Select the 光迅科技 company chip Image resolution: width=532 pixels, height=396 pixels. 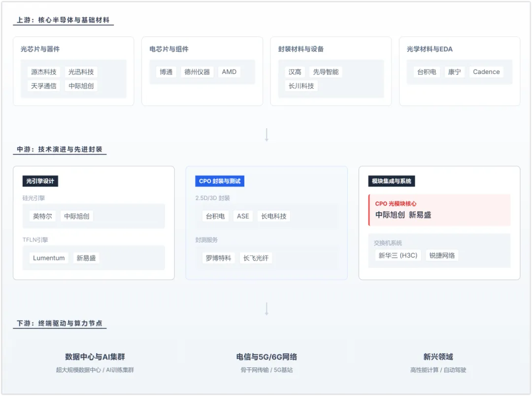coord(81,72)
